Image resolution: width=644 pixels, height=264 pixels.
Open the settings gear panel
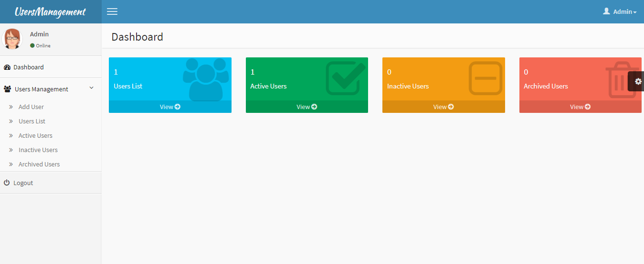(638, 81)
